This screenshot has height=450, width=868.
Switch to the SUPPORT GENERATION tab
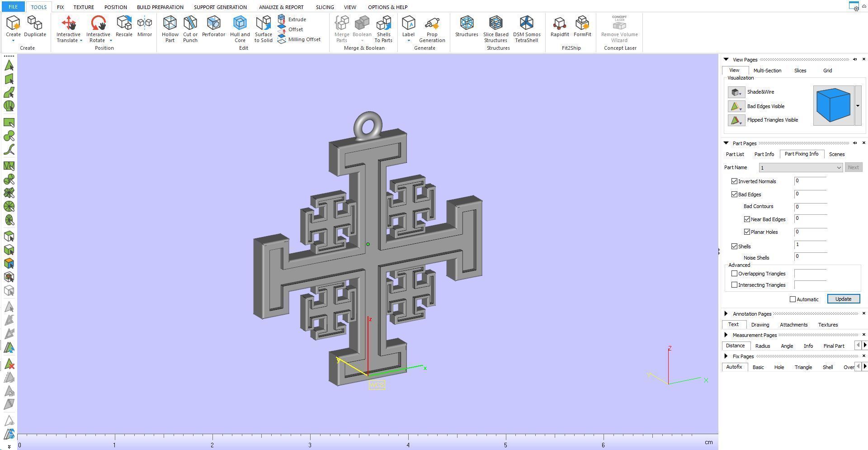[220, 7]
